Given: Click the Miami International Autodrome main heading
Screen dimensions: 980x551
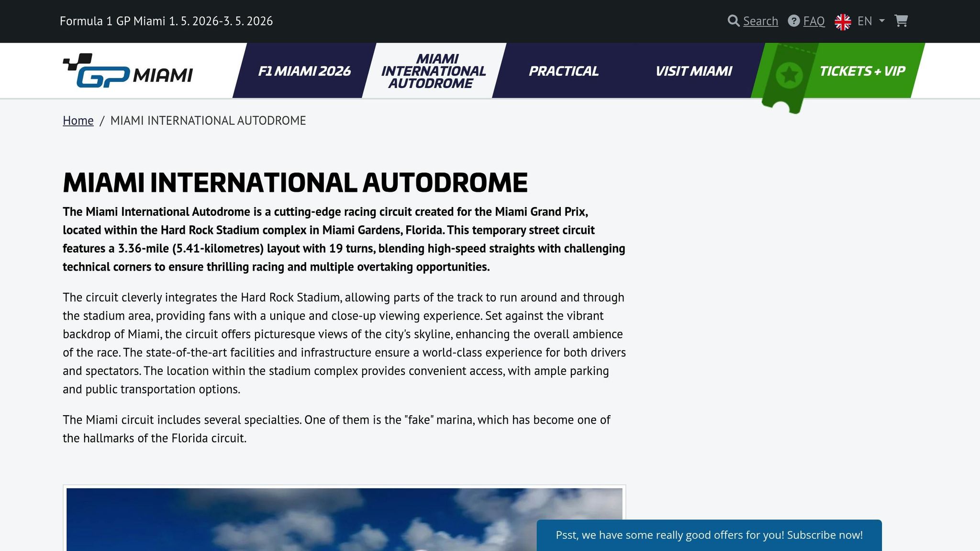Looking at the screenshot, I should (295, 182).
